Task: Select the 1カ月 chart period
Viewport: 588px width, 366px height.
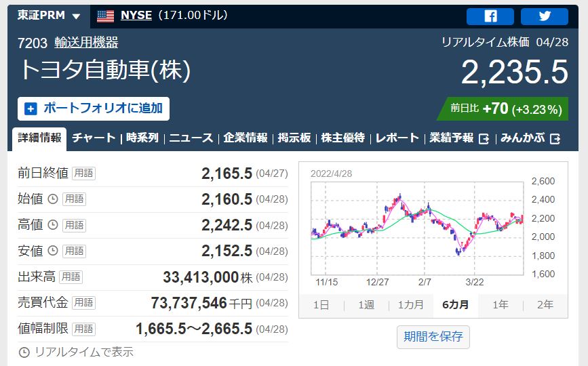Action: (410, 305)
